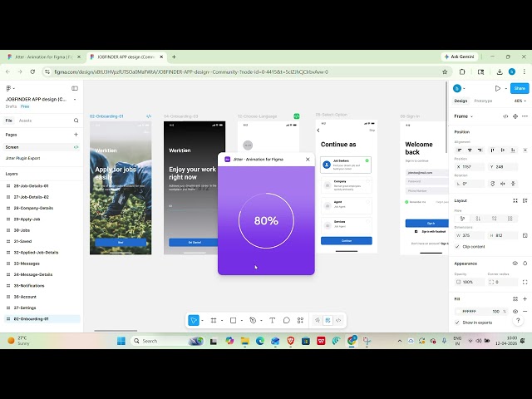Open Frame tool options dropdown arrow
532x399 pixels.
[x=222, y=321]
